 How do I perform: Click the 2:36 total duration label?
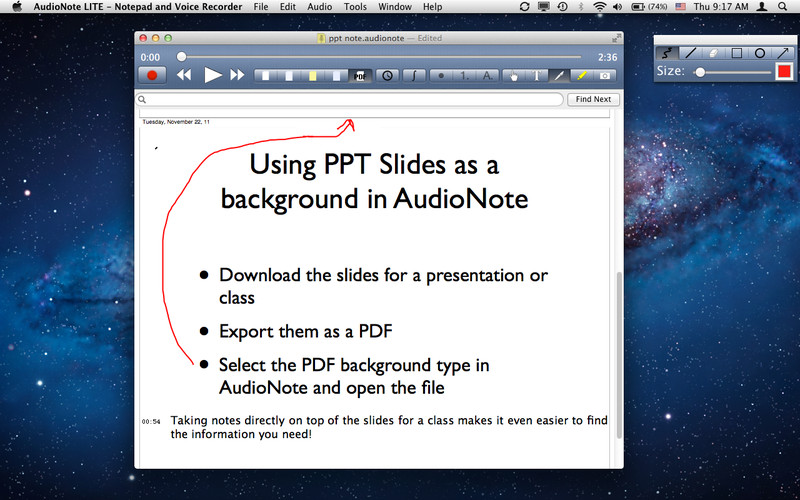click(x=608, y=57)
